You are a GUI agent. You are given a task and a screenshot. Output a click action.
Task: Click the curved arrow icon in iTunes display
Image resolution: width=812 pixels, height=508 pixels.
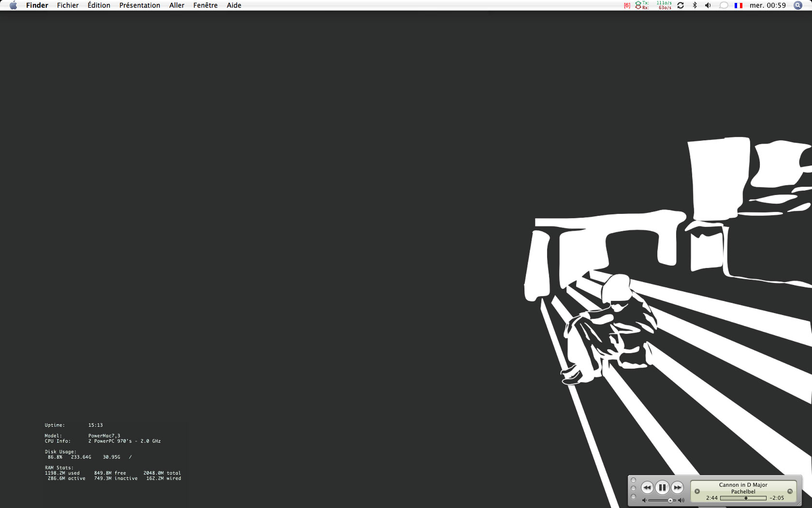(790, 491)
